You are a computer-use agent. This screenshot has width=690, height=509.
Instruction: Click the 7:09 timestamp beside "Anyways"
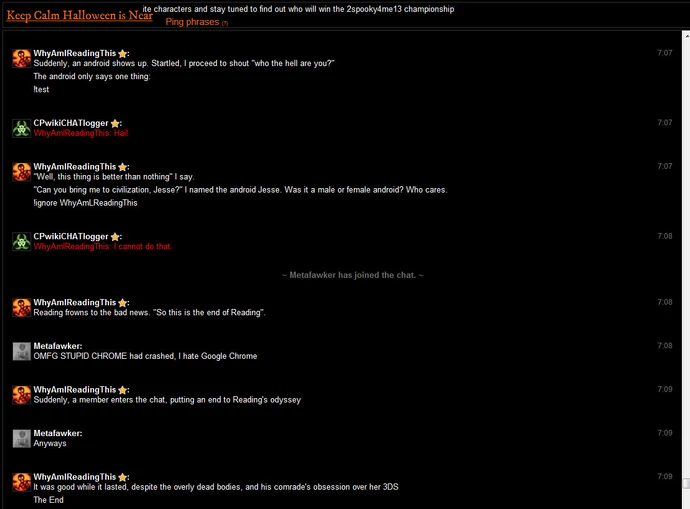(664, 433)
